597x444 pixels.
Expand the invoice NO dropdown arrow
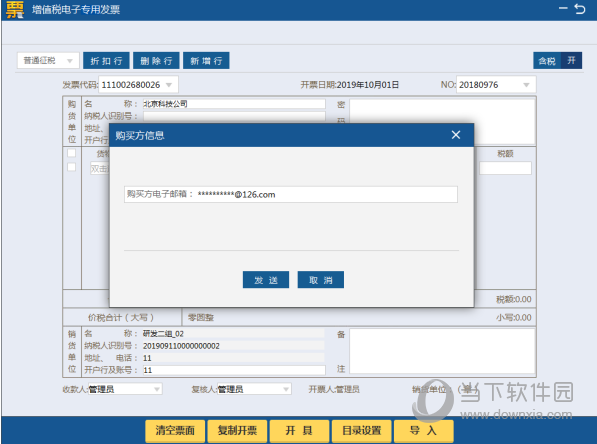click(x=526, y=85)
